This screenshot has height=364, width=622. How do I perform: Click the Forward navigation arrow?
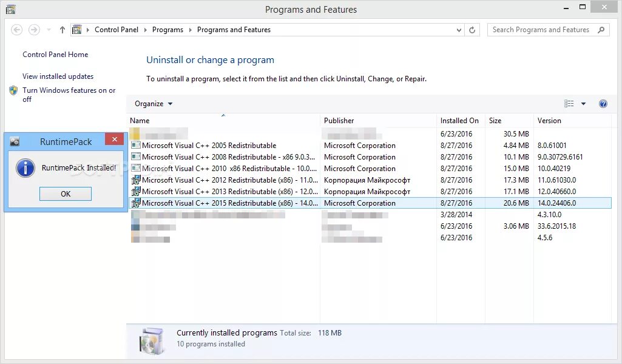[34, 30]
